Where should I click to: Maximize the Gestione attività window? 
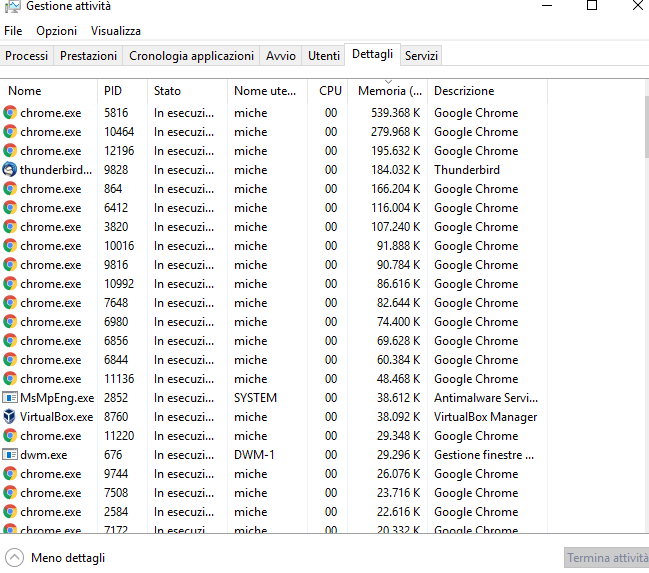tap(592, 5)
